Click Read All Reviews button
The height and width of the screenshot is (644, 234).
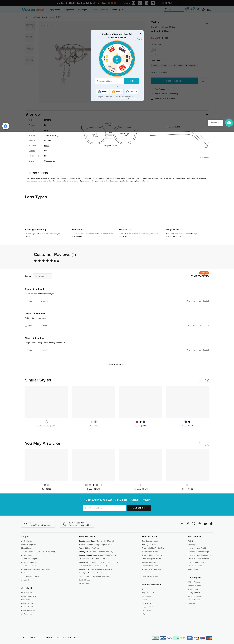[117, 364]
